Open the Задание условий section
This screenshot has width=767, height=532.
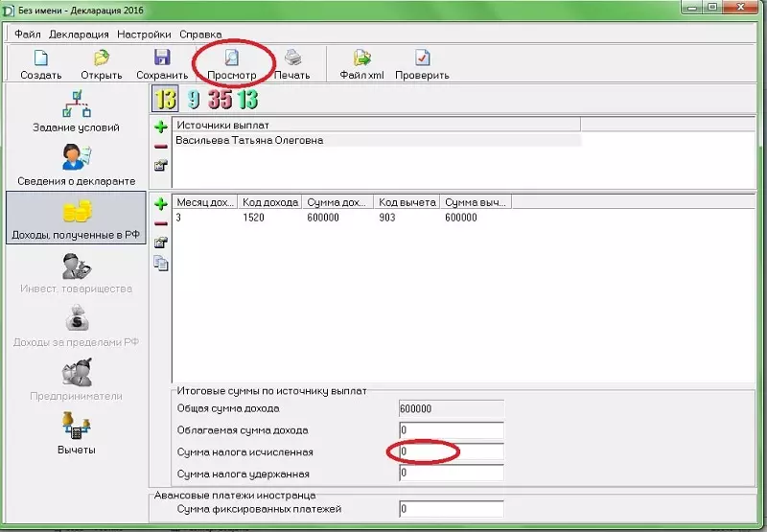click(x=77, y=111)
